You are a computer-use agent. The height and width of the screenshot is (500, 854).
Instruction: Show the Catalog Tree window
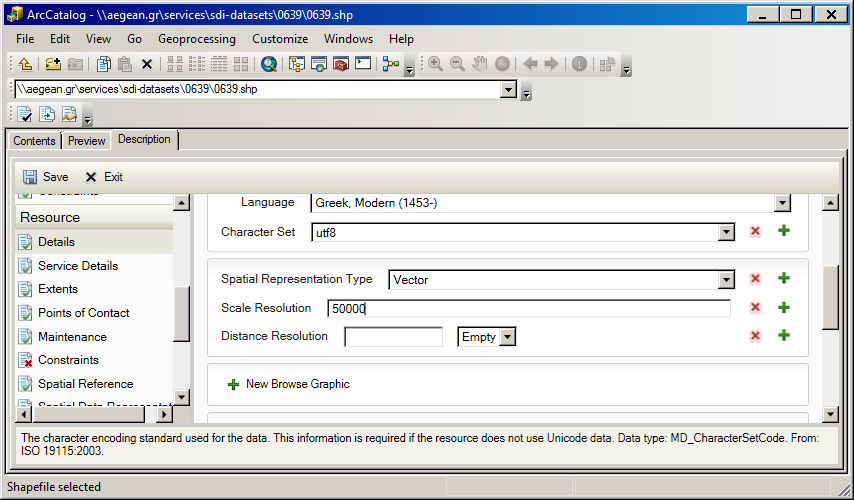point(297,64)
